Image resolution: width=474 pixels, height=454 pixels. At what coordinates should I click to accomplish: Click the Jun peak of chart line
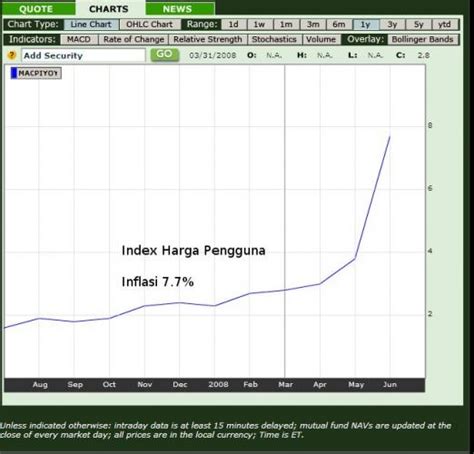389,137
